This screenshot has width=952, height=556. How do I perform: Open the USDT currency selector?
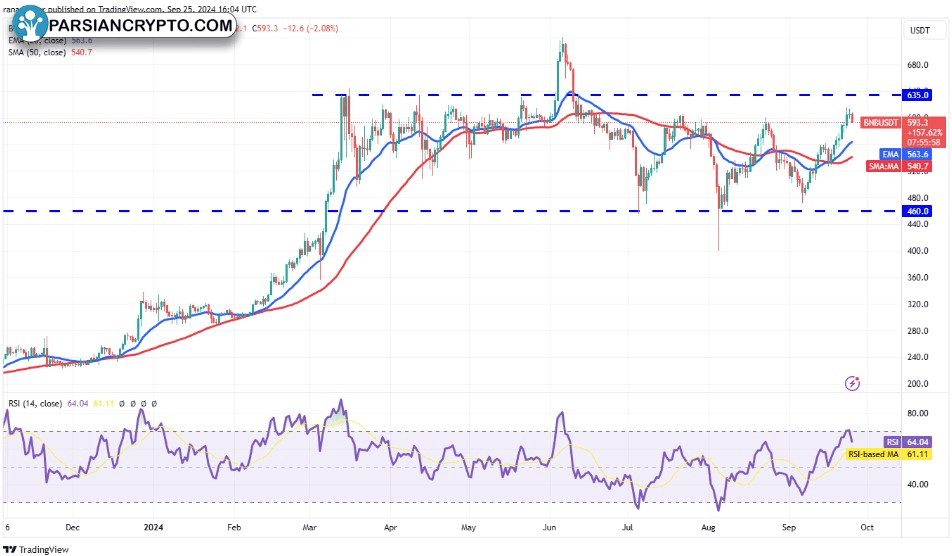coord(918,31)
